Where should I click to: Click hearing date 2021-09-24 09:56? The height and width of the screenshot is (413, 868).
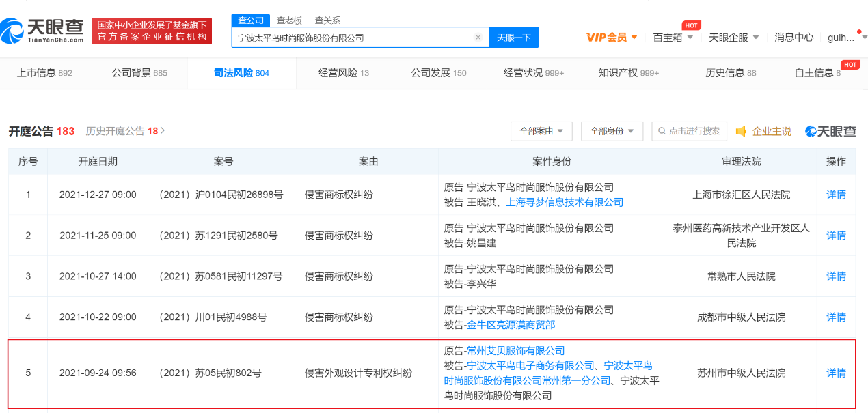coord(98,373)
